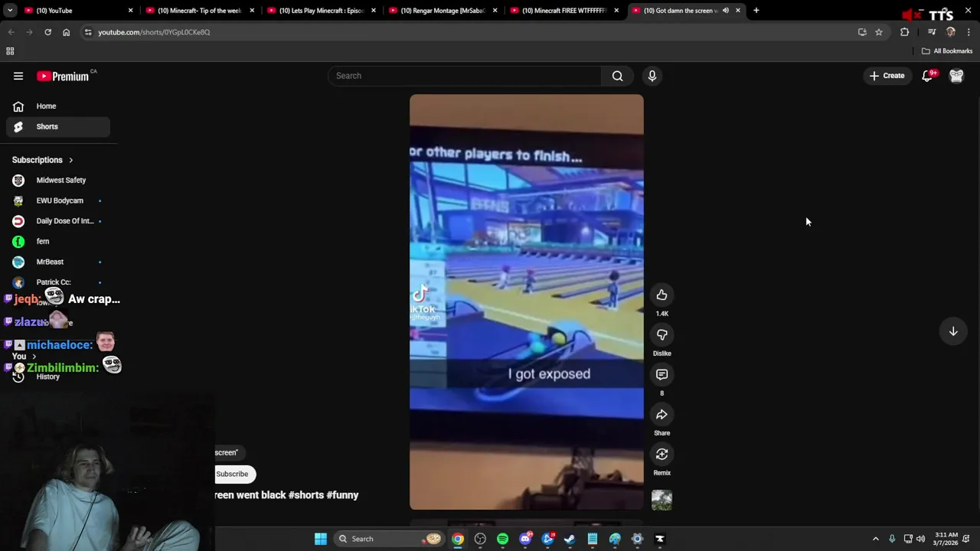Open the media controls button
Image resolution: width=980 pixels, height=551 pixels.
tap(932, 32)
